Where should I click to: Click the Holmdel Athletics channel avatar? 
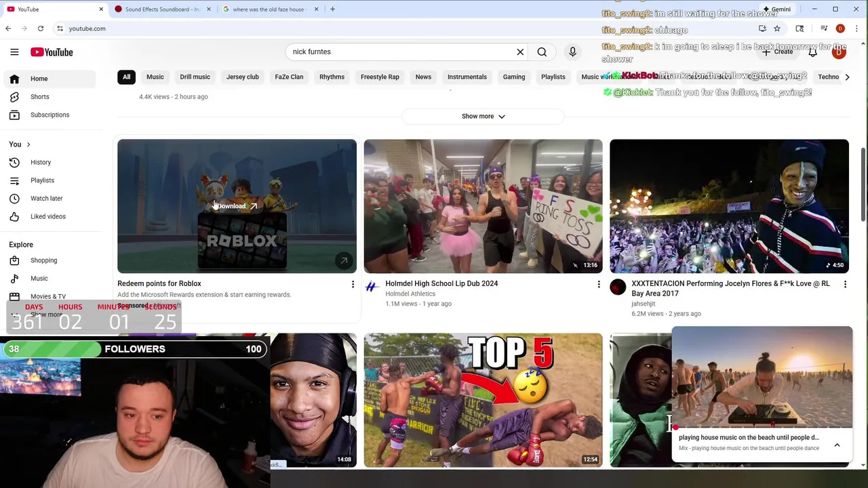pos(371,287)
